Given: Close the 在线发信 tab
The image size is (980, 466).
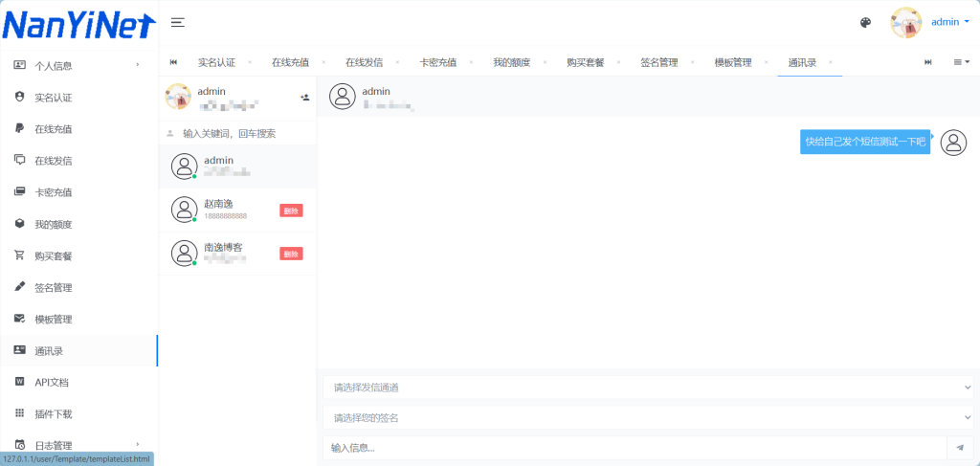Looking at the screenshot, I should 397,62.
